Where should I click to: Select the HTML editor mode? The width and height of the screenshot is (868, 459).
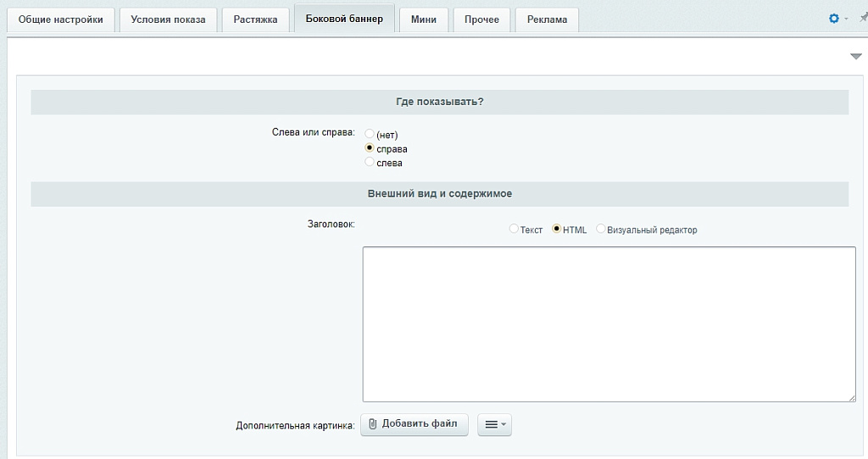click(557, 229)
